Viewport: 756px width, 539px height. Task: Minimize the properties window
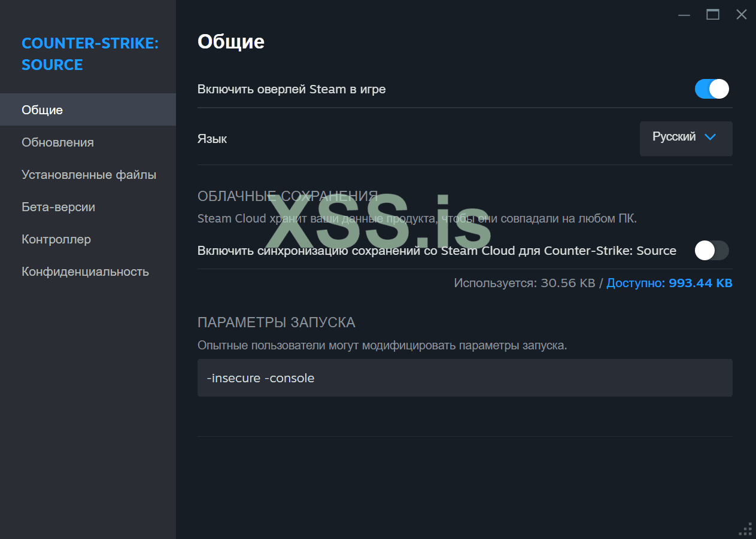coord(684,15)
